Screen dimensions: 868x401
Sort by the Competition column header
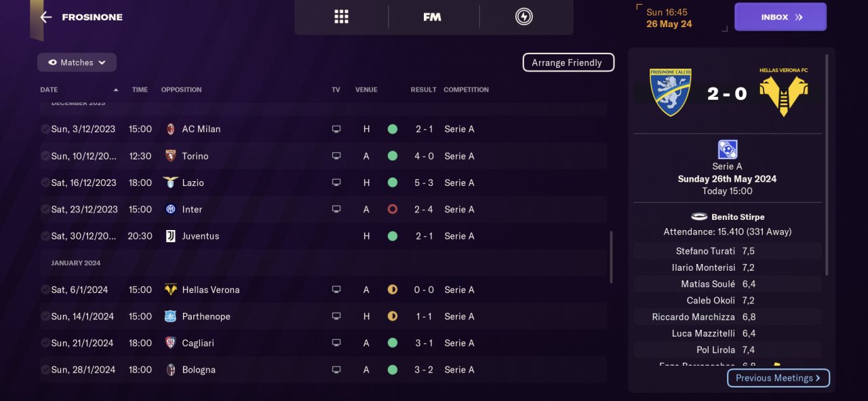[x=466, y=90]
